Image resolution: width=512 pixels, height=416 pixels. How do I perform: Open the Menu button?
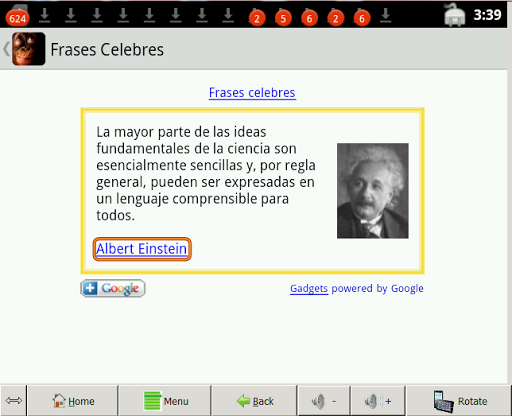click(x=165, y=401)
